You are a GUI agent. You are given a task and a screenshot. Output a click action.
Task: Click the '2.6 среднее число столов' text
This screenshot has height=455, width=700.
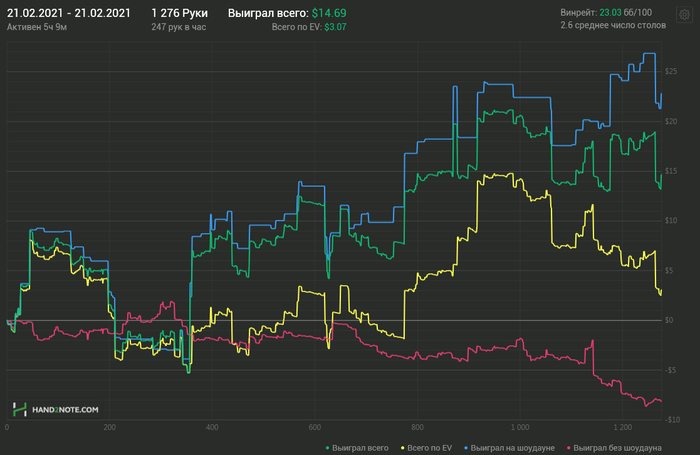tap(613, 25)
